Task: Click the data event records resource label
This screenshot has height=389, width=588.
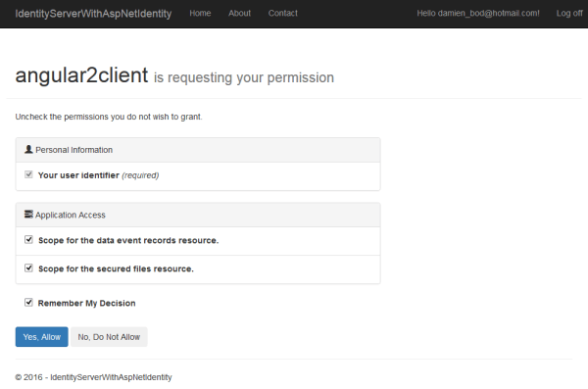Action: [x=128, y=240]
